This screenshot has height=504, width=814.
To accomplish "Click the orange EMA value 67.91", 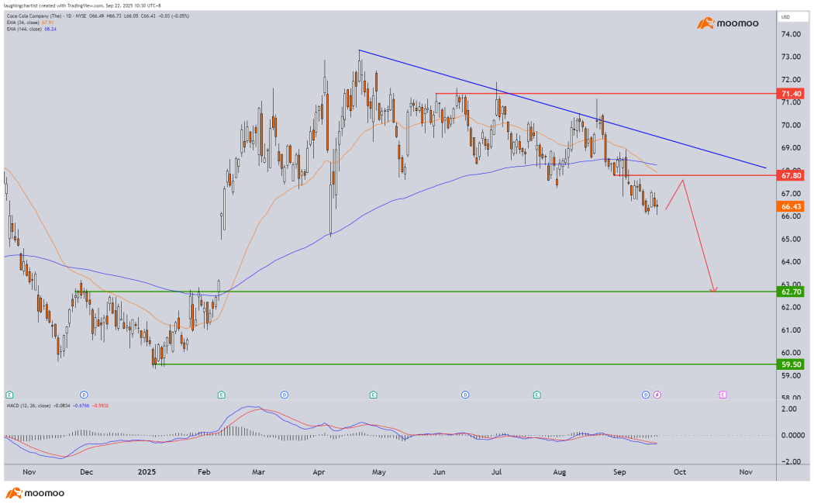I will point(48,22).
